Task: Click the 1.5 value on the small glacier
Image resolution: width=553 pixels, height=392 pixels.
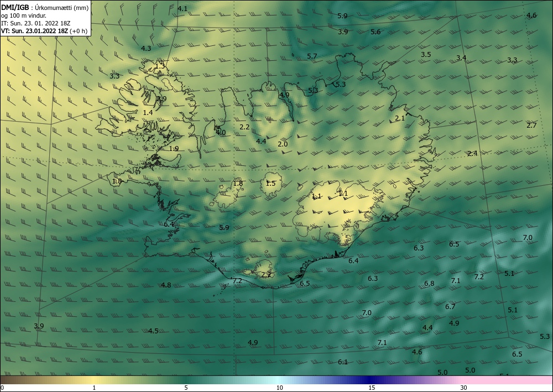Action: click(270, 184)
